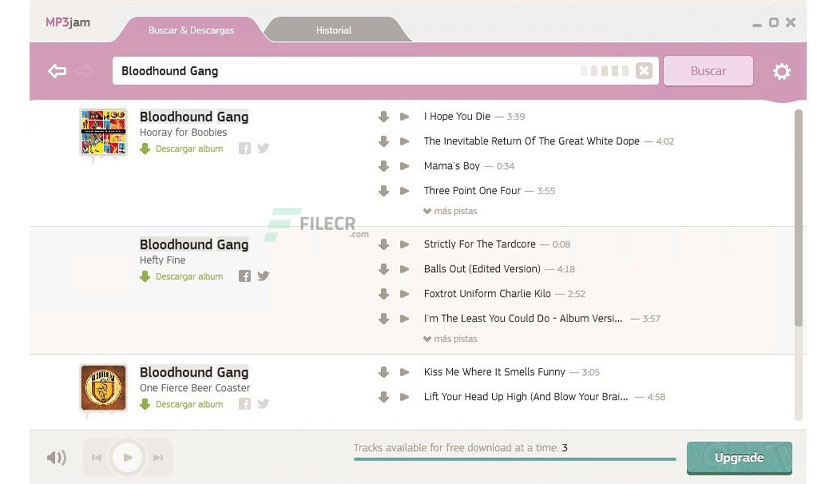Skip to next track in player
The width and height of the screenshot is (836, 484).
(158, 457)
